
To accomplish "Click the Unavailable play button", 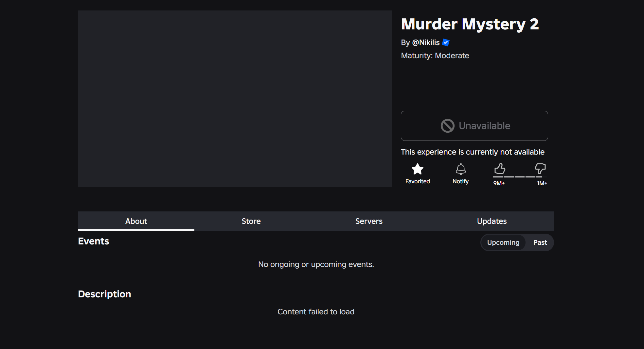I will point(474,126).
